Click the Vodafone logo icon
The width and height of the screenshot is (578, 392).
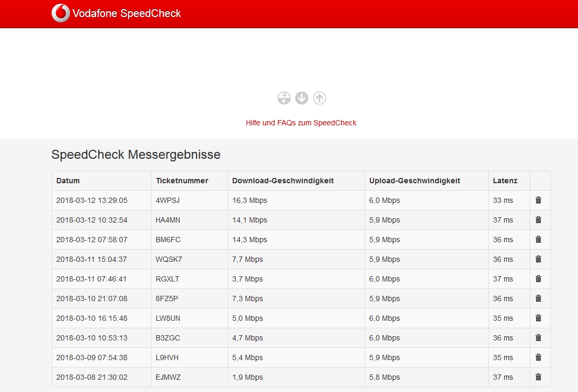click(61, 13)
